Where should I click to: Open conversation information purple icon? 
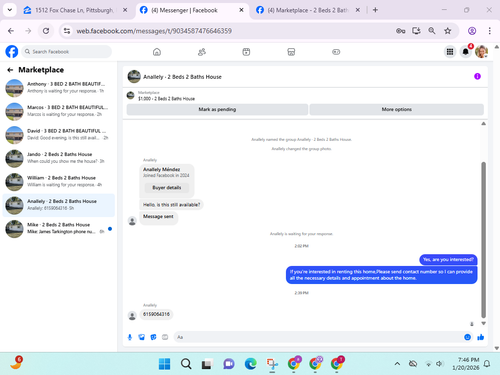click(x=477, y=76)
